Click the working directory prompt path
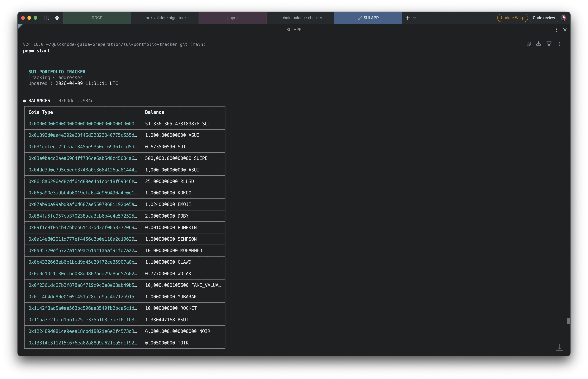Image resolution: width=588 pixels, height=379 pixels. 111,44
